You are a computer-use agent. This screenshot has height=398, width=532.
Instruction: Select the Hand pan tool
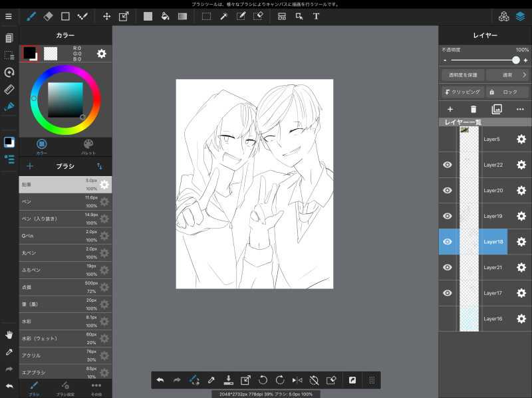tap(9, 334)
